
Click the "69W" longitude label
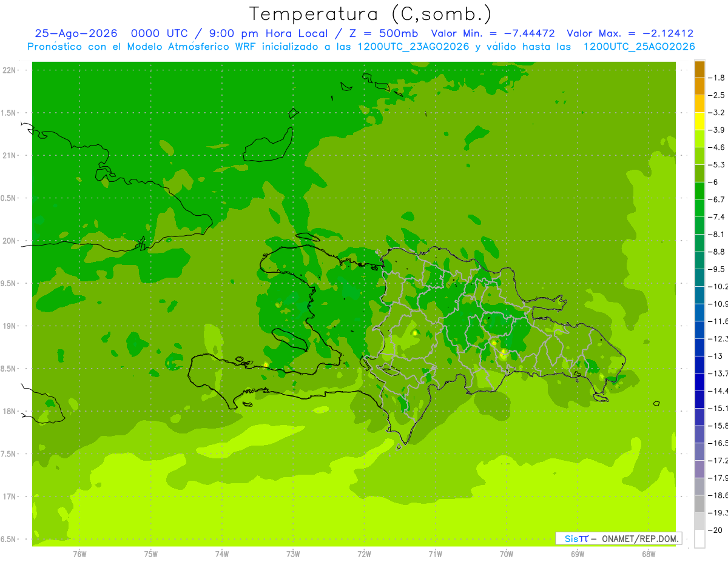click(x=578, y=554)
